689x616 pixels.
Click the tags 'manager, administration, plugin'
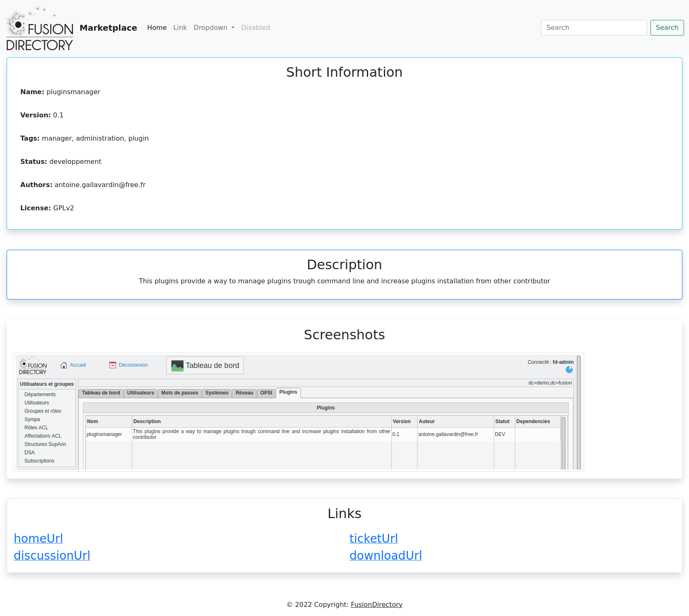95,139
